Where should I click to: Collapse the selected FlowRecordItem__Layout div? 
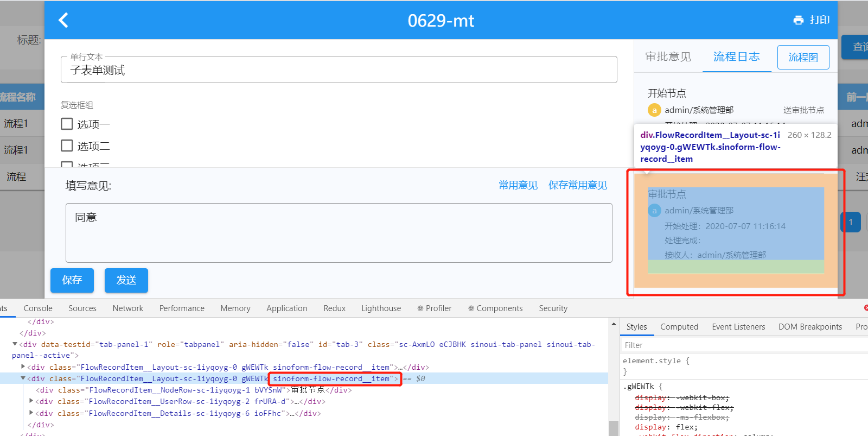pyautogui.click(x=23, y=378)
